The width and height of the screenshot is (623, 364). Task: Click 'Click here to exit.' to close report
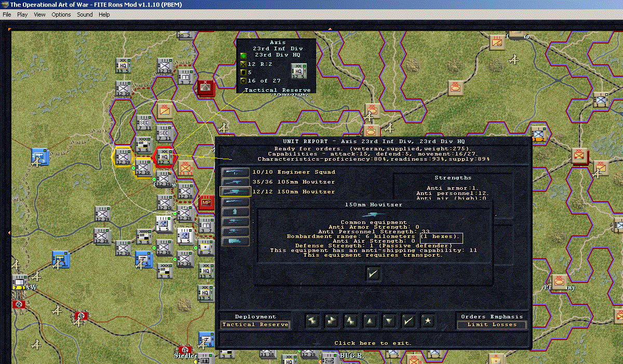pos(373,343)
